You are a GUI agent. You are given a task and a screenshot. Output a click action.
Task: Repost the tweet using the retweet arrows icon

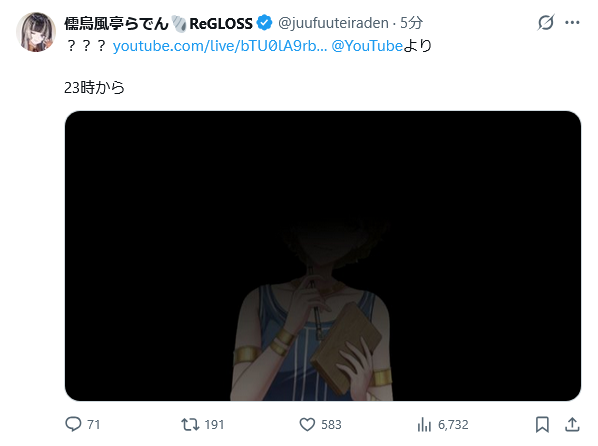click(190, 424)
